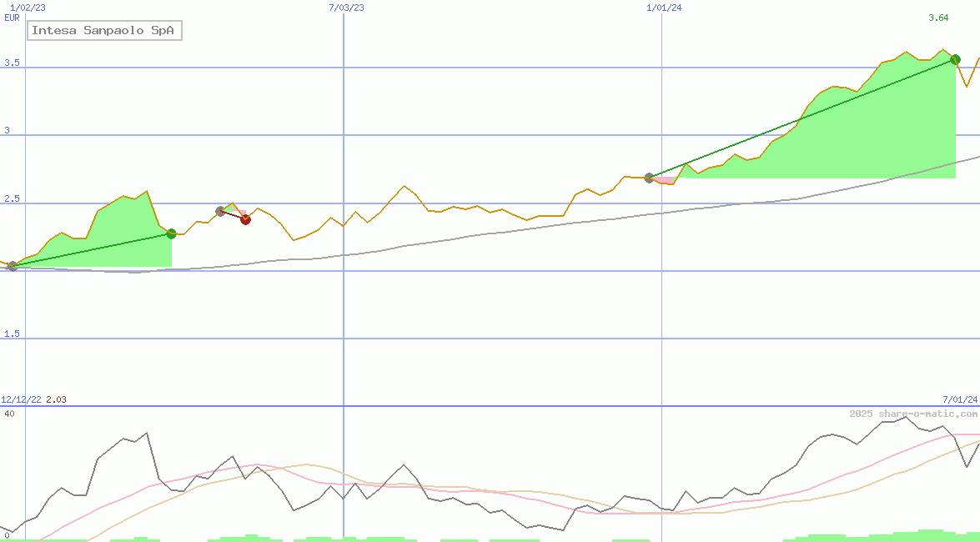Click the 12/12/22 start date label

click(x=21, y=400)
